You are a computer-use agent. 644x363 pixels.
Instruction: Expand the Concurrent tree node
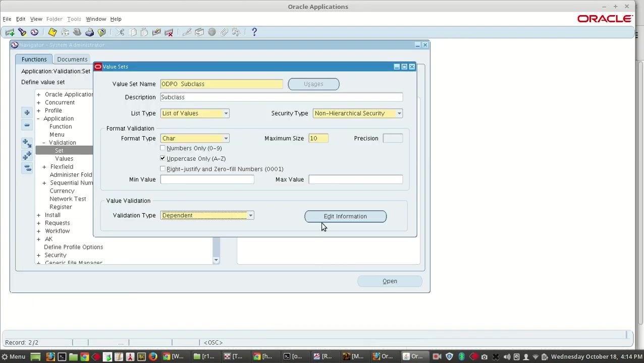click(x=38, y=102)
